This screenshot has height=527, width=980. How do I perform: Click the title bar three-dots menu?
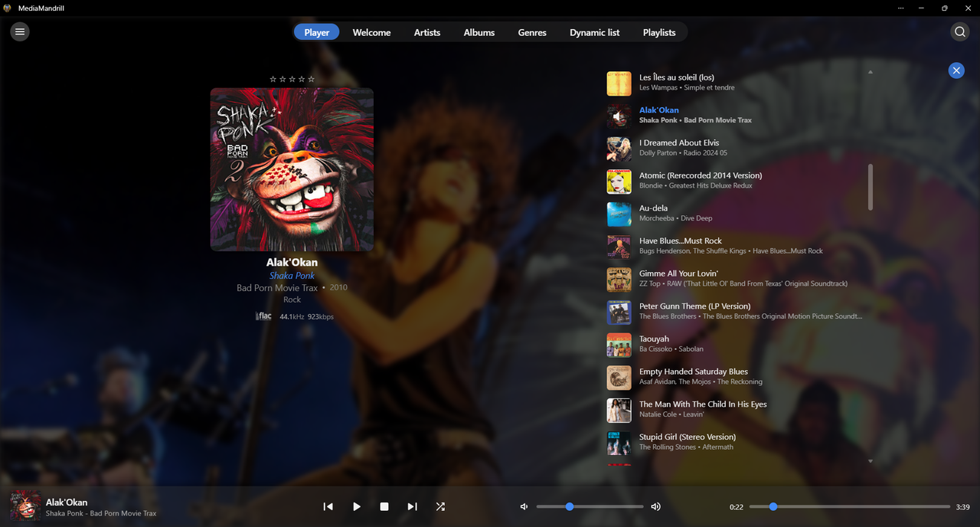click(901, 8)
